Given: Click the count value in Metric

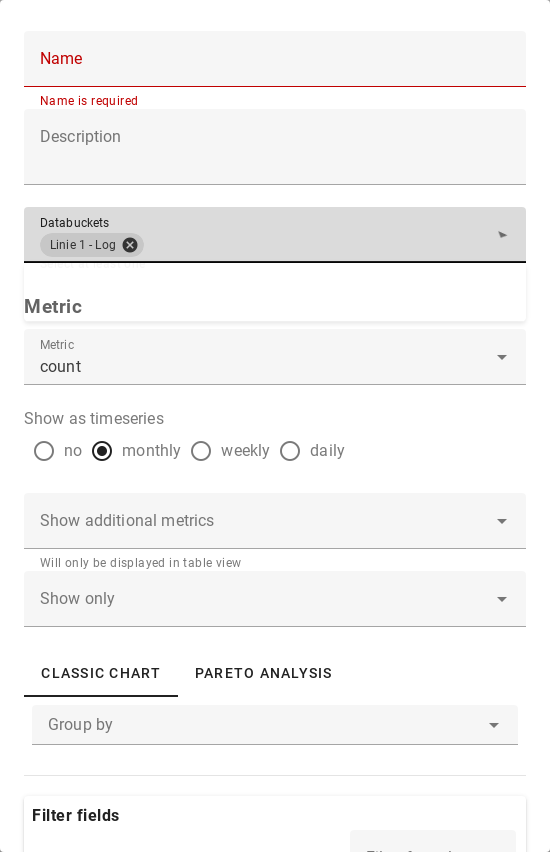Looking at the screenshot, I should [x=61, y=367].
